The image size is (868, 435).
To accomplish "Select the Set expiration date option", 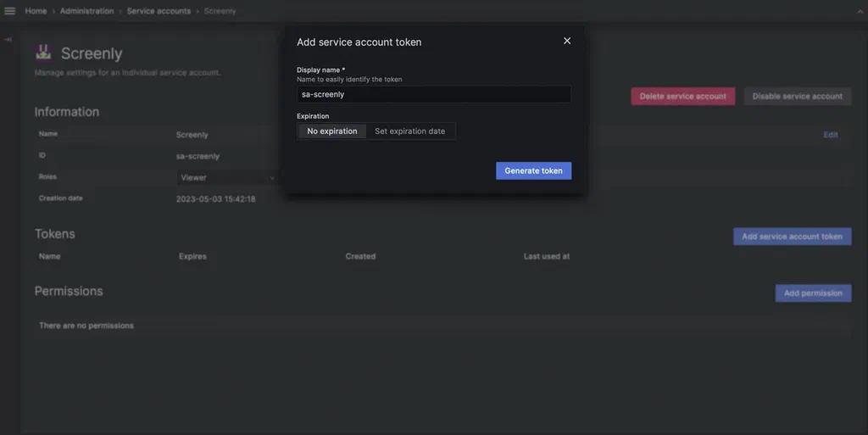I will coord(409,131).
